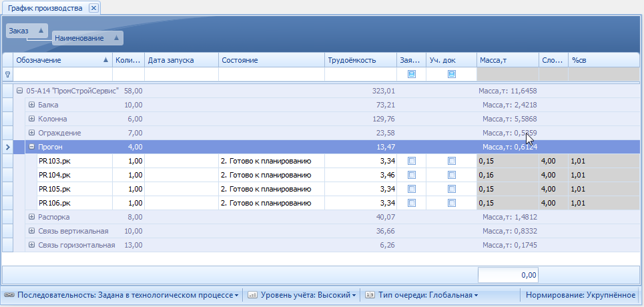Check the Зая… box for PR106.рк

pyautogui.click(x=412, y=203)
